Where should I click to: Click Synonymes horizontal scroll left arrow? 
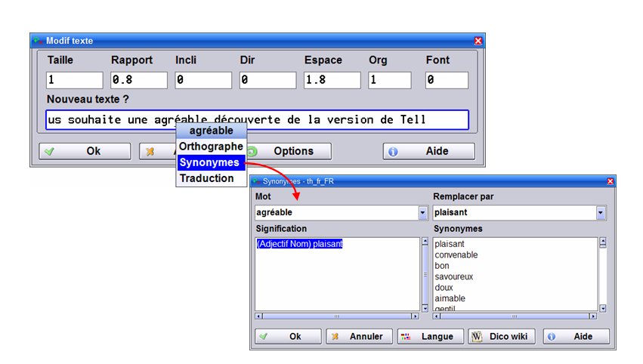pyautogui.click(x=436, y=316)
